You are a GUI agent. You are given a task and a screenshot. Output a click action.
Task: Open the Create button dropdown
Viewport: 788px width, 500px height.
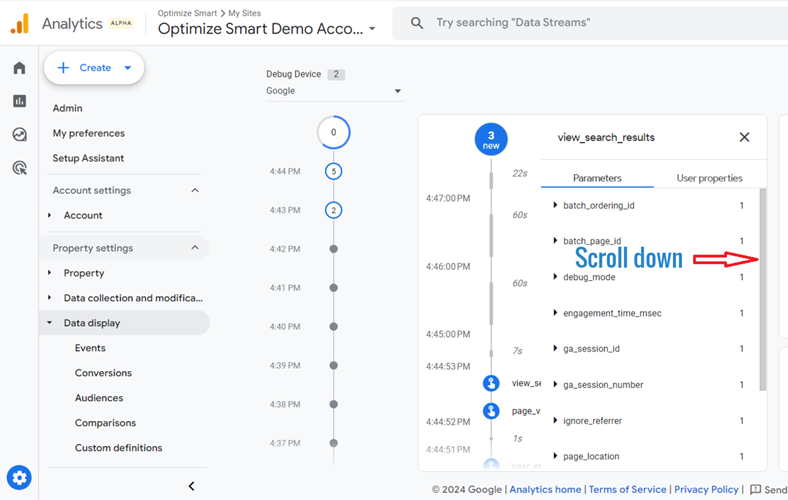click(128, 68)
